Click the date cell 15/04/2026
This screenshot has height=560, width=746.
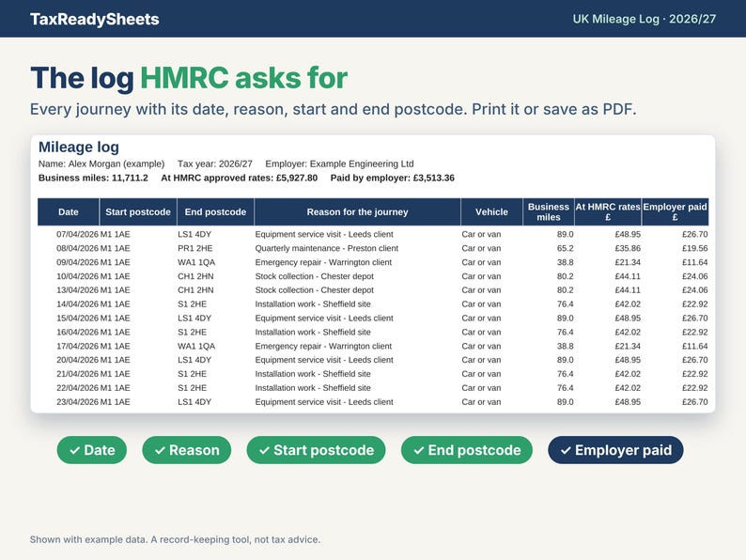click(x=78, y=318)
